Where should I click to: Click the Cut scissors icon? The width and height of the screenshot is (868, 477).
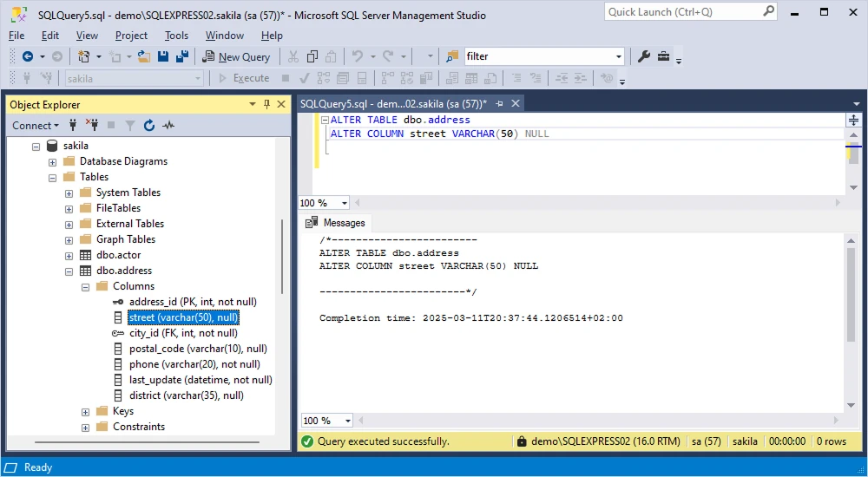tap(293, 56)
